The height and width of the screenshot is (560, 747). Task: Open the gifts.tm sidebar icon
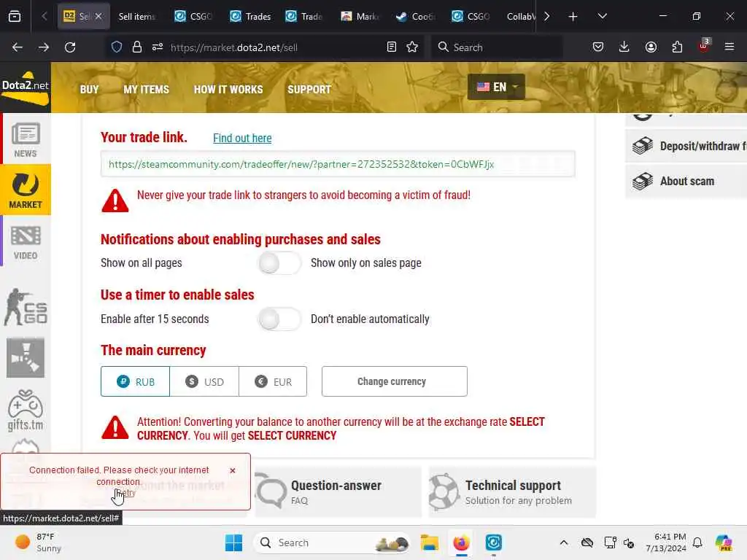point(26,410)
